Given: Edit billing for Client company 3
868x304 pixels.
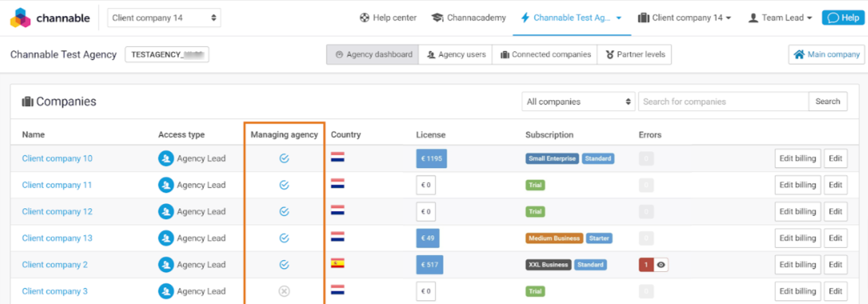Looking at the screenshot, I should click(798, 292).
